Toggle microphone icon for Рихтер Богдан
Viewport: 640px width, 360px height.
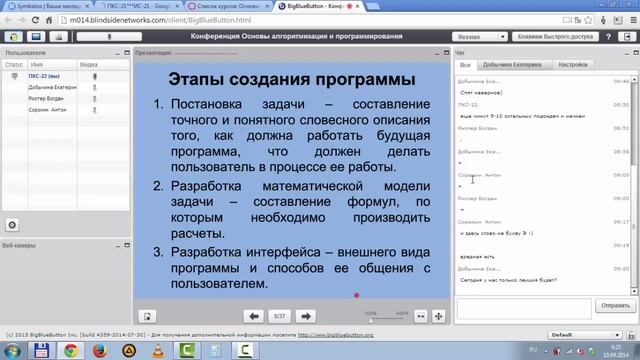click(95, 99)
